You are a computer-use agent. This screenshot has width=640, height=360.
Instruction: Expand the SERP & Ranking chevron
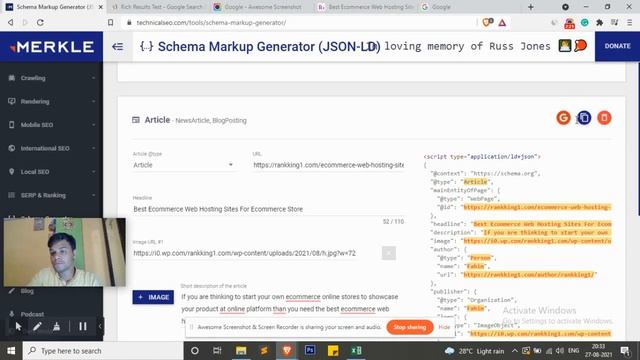tap(93, 195)
